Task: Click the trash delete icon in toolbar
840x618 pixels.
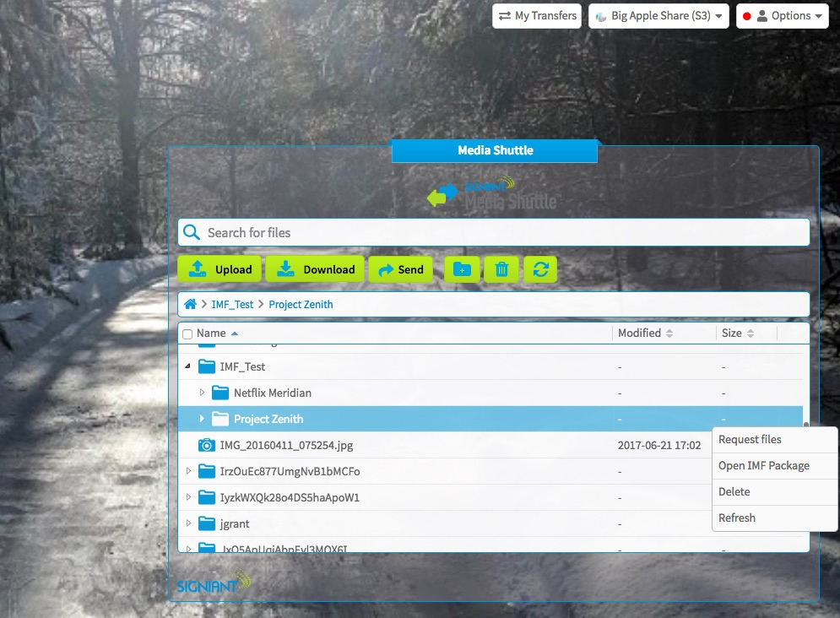Action: click(501, 269)
